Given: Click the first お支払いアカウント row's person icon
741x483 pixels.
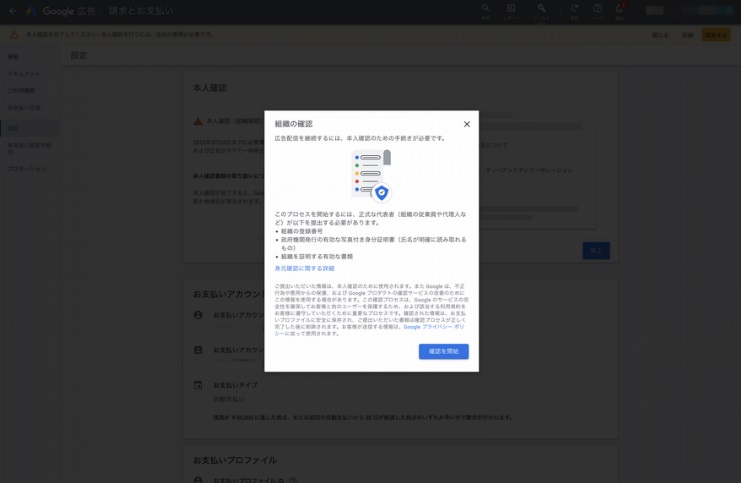Looking at the screenshot, I should coord(198,315).
